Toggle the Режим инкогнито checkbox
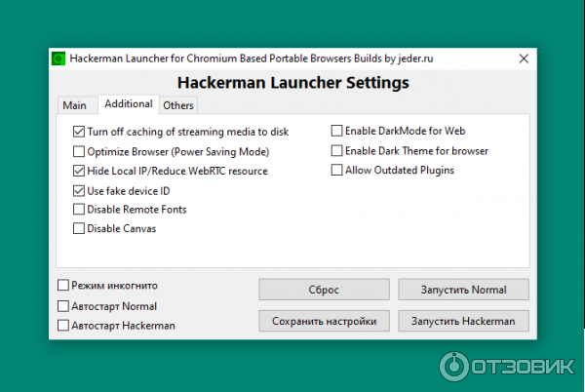The image size is (585, 392). click(x=63, y=285)
